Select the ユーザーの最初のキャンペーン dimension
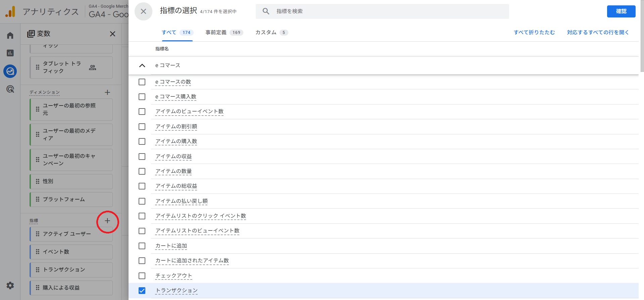The image size is (644, 300). (x=71, y=160)
